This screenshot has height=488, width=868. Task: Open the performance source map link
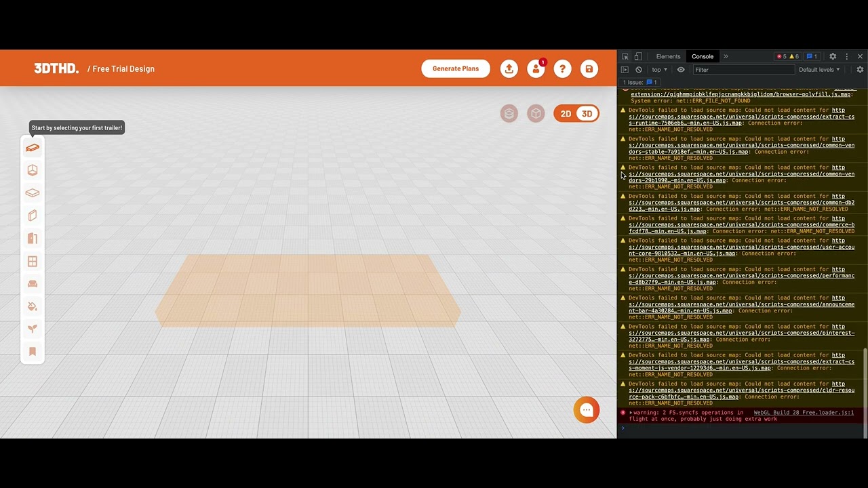741,276
